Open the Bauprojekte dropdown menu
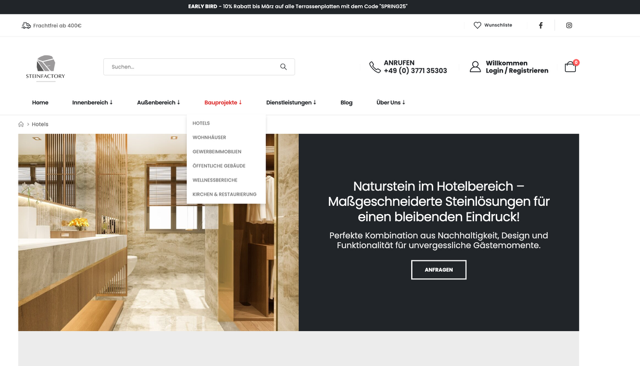Screen dimensions: 640x366 coord(223,102)
